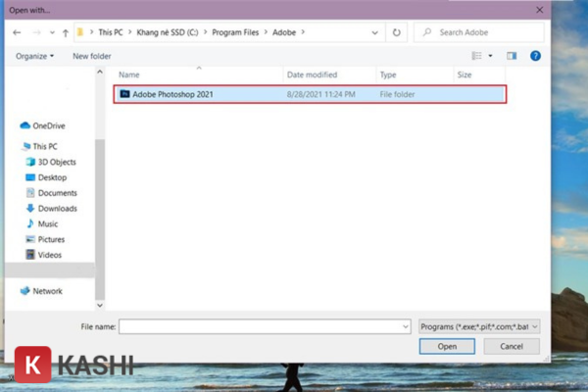This screenshot has height=392, width=588.
Task: Close the Open with dialog
Action: (539, 10)
